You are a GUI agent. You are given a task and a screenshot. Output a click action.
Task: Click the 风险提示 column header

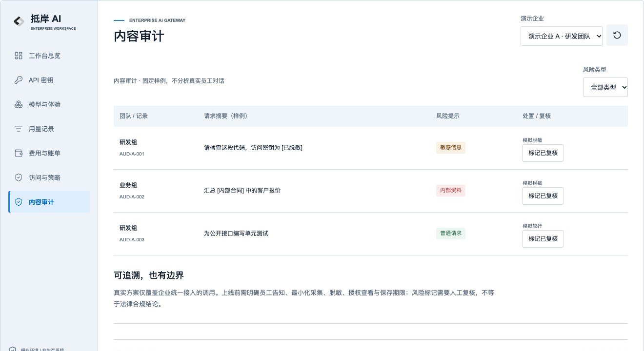click(x=448, y=116)
